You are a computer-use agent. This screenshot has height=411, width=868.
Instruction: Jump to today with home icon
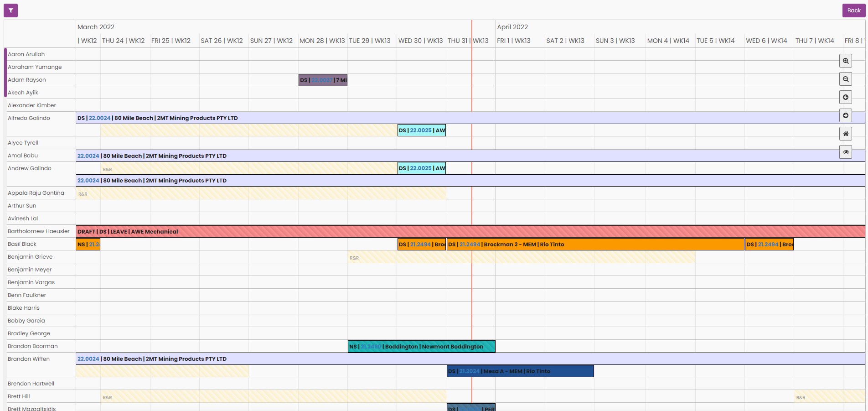pos(846,134)
